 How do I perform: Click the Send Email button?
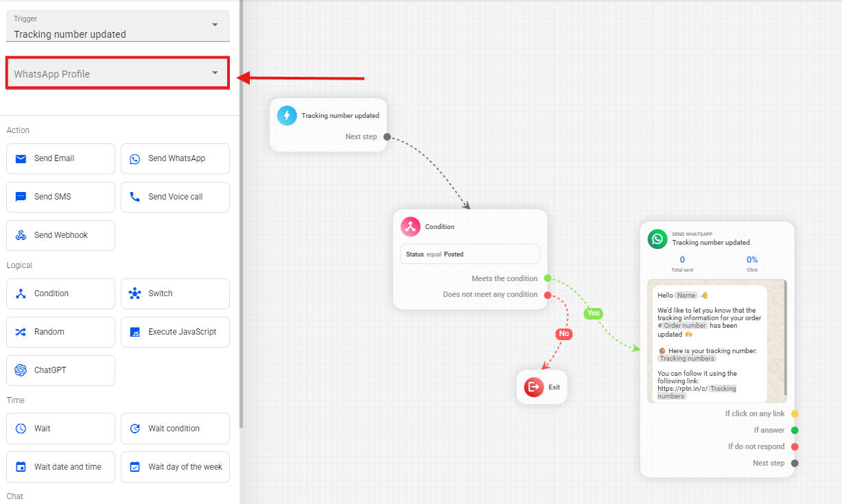click(60, 158)
